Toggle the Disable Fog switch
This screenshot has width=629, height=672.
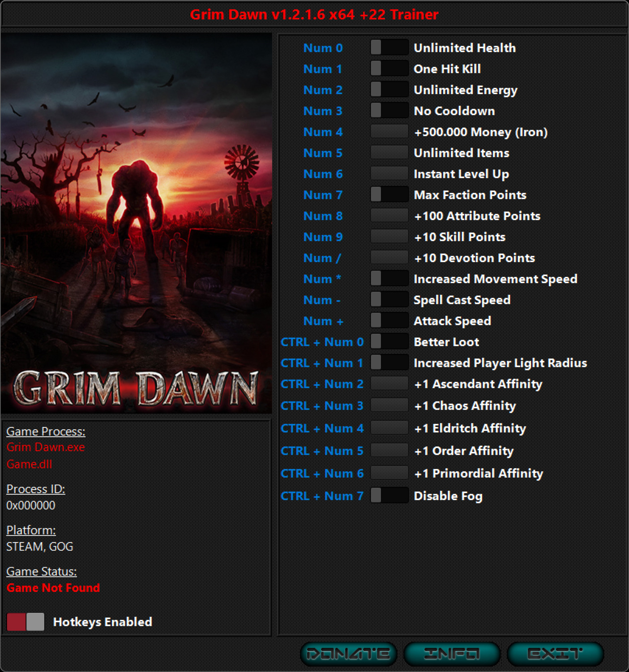point(389,496)
